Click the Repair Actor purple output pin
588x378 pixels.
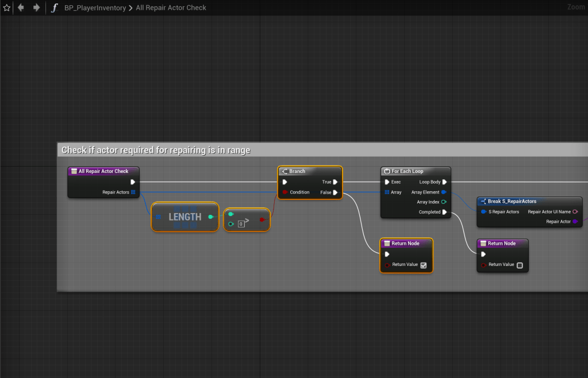click(x=575, y=221)
